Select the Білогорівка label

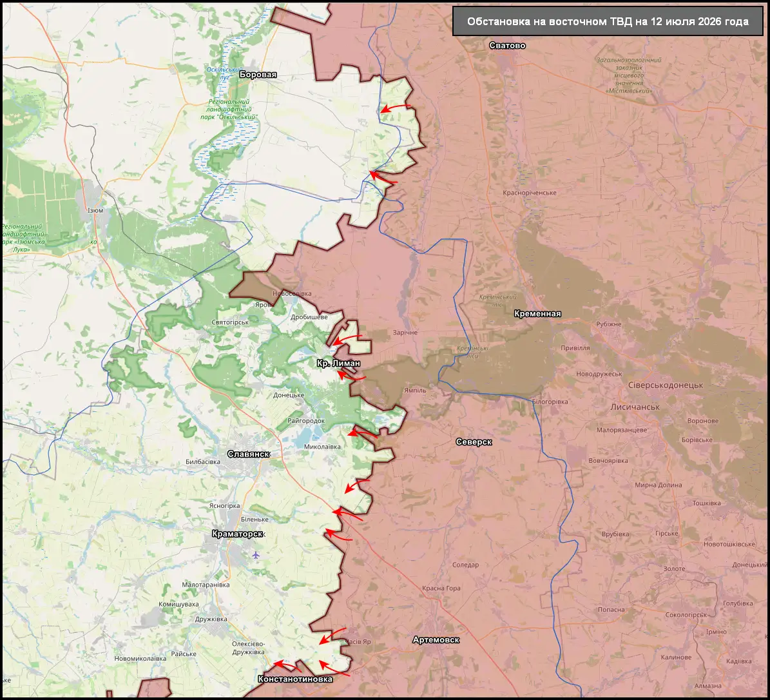click(550, 402)
